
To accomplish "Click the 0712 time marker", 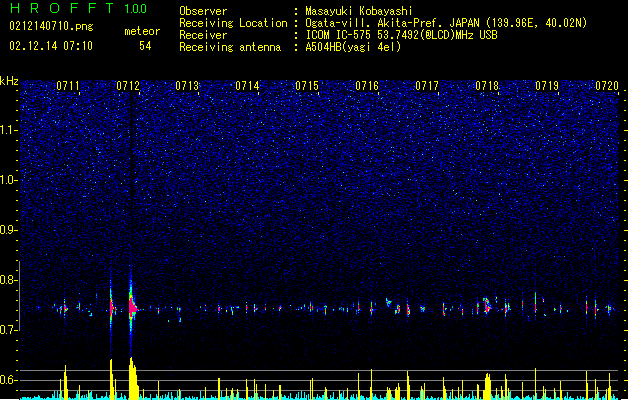I will tap(128, 86).
